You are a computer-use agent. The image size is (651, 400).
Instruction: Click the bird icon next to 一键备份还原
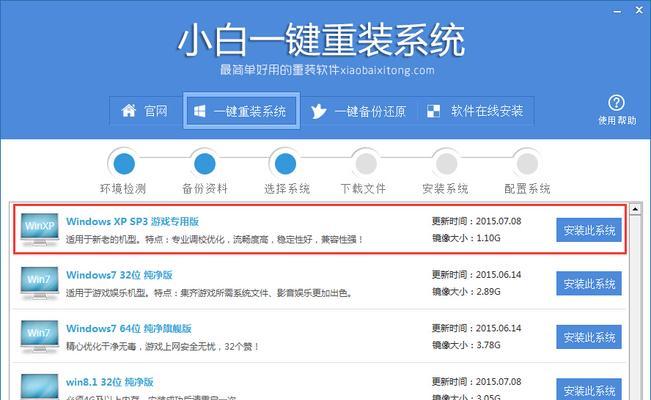(318, 111)
